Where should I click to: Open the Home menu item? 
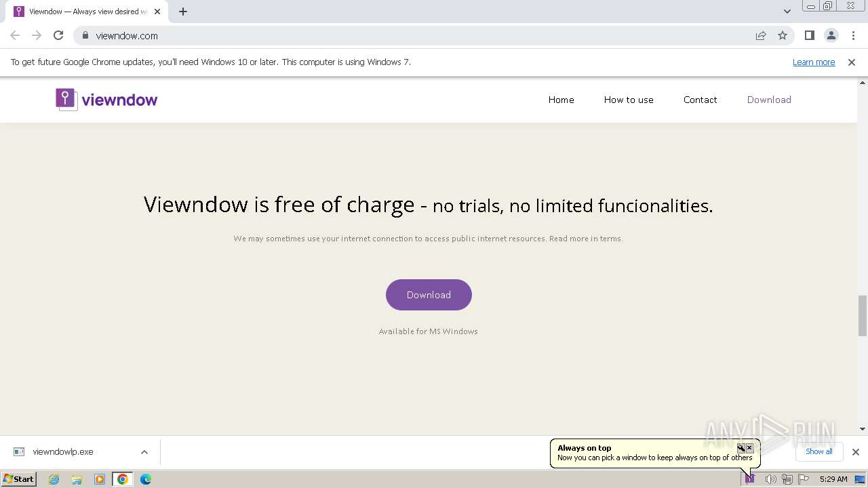tap(561, 100)
